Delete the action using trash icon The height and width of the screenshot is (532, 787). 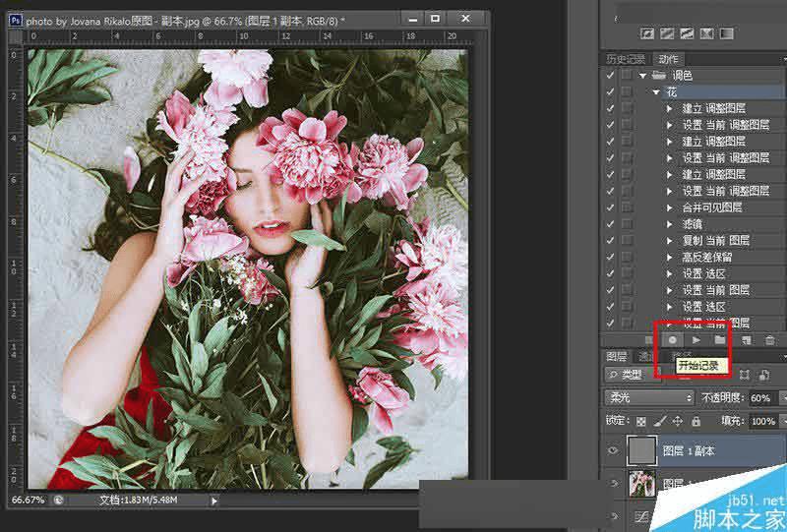click(x=770, y=340)
